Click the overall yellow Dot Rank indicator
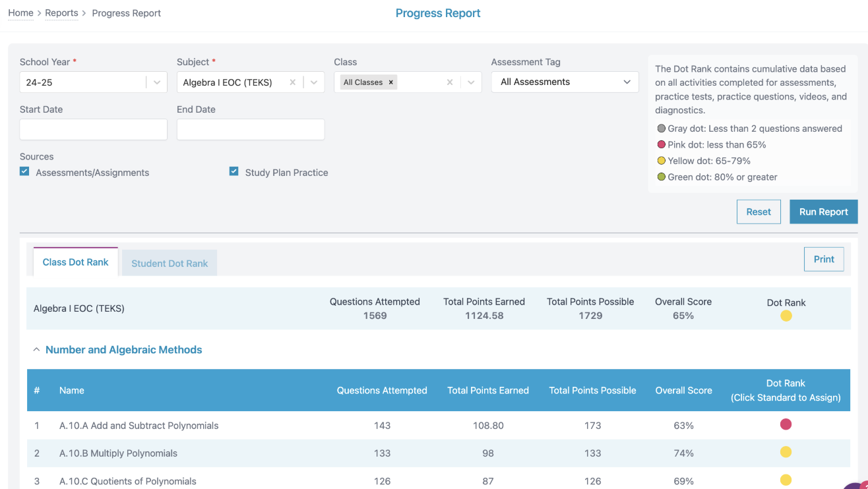The image size is (868, 489). pos(786,316)
